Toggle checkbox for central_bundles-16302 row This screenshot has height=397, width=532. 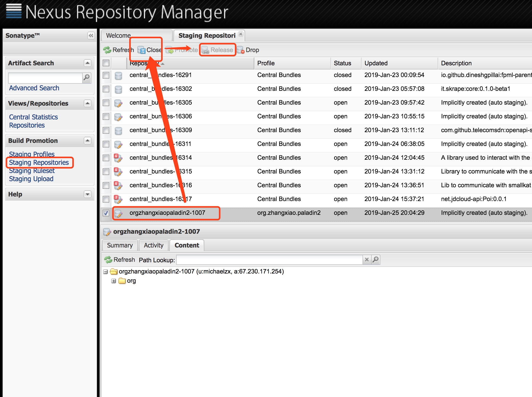[106, 89]
